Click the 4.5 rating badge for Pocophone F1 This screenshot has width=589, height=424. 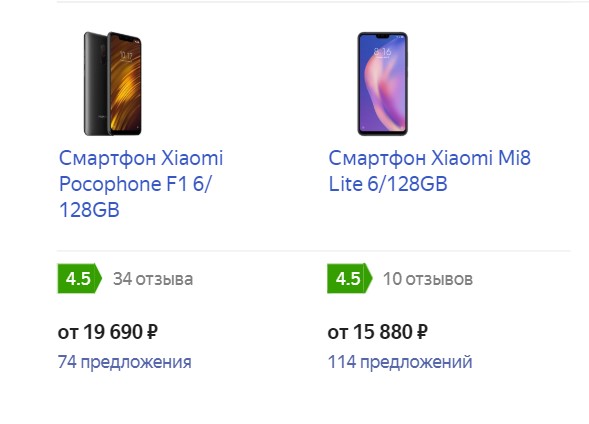point(79,279)
